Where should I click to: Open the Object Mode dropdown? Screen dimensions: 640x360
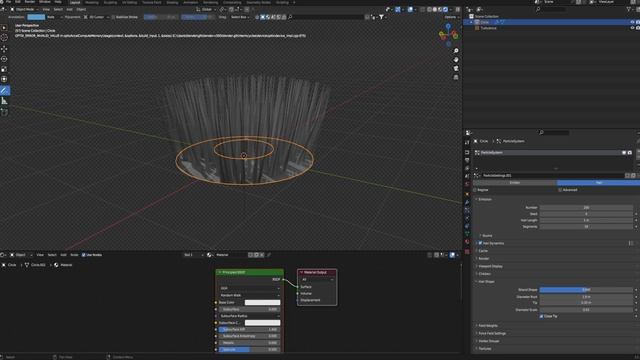click(x=24, y=9)
